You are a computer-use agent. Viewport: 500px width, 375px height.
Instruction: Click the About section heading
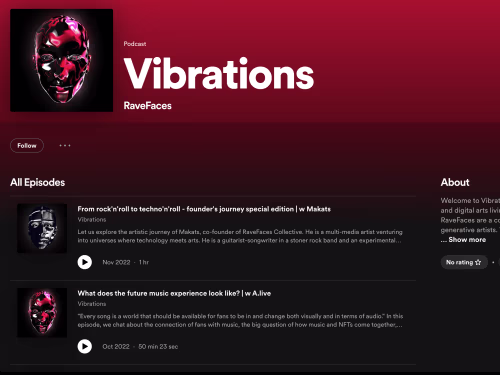[x=455, y=182]
